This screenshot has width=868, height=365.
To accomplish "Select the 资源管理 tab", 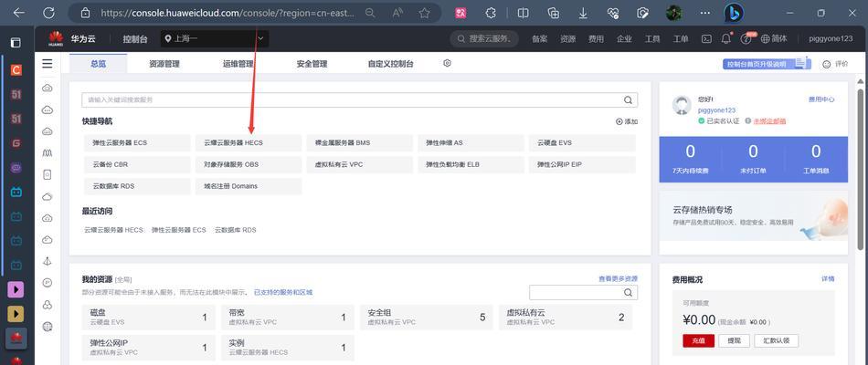I will [164, 64].
